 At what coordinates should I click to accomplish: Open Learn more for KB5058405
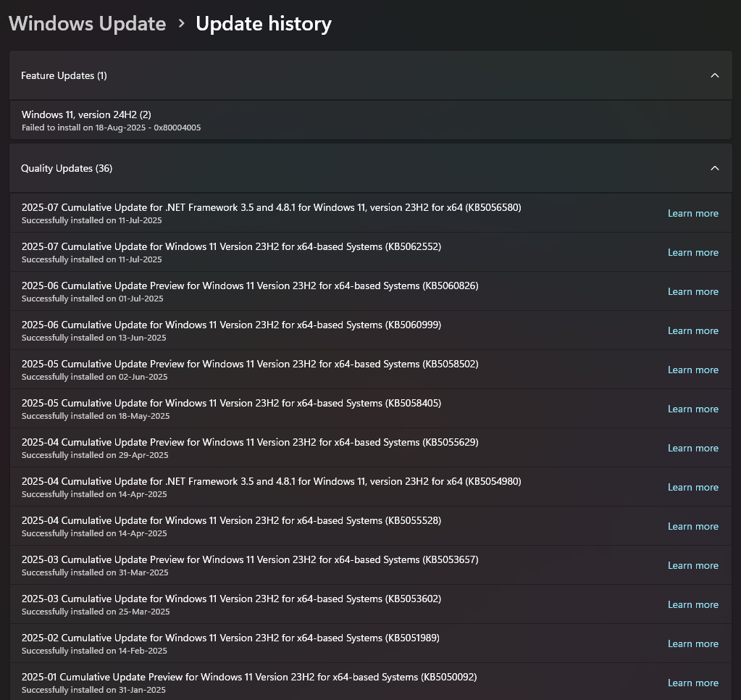[692, 409]
